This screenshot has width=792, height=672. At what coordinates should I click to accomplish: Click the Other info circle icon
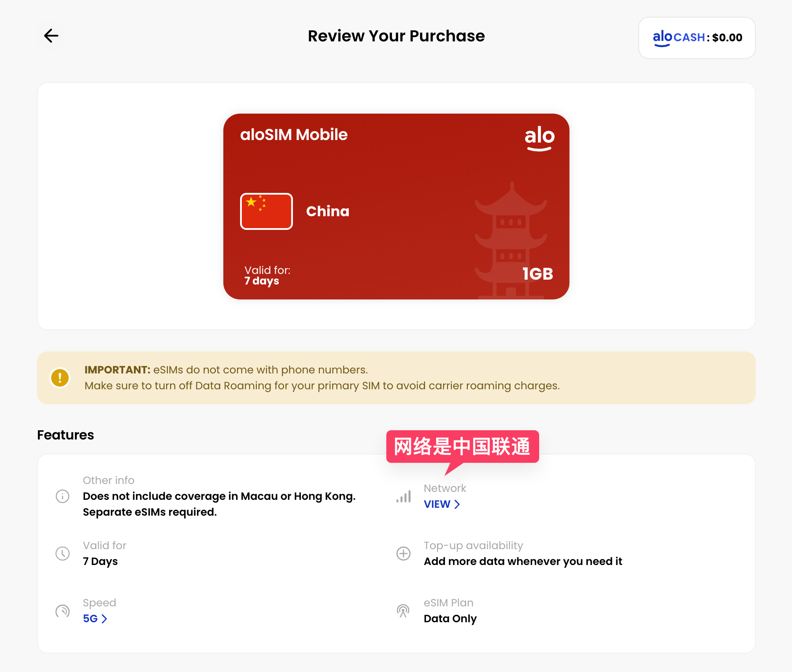63,496
